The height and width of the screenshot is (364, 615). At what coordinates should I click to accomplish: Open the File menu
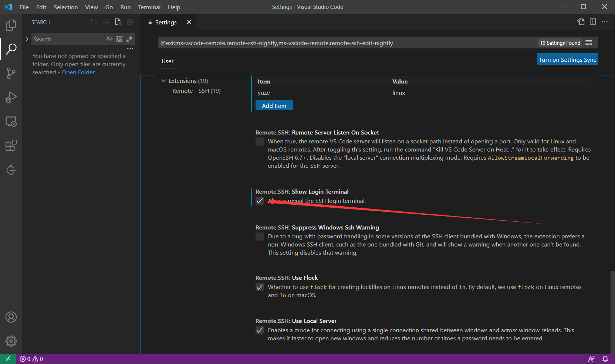pyautogui.click(x=24, y=7)
